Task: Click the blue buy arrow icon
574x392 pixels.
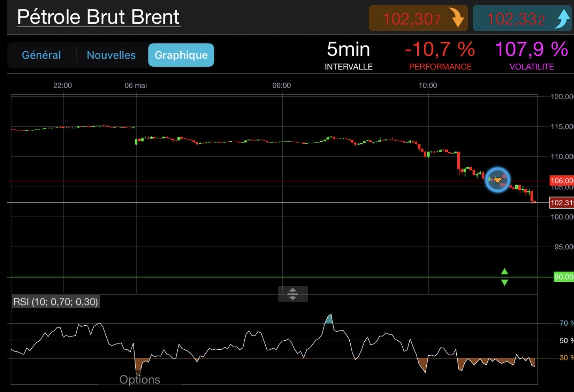Action: [x=562, y=19]
